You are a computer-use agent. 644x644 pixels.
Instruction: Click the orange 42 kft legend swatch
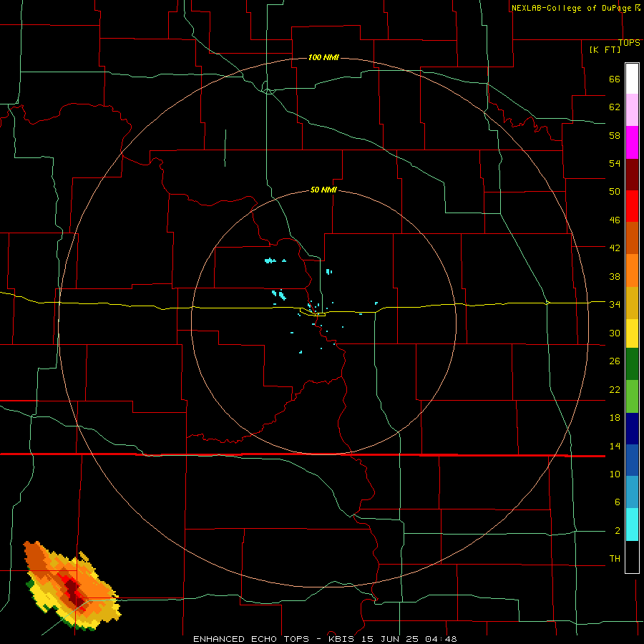(x=632, y=270)
